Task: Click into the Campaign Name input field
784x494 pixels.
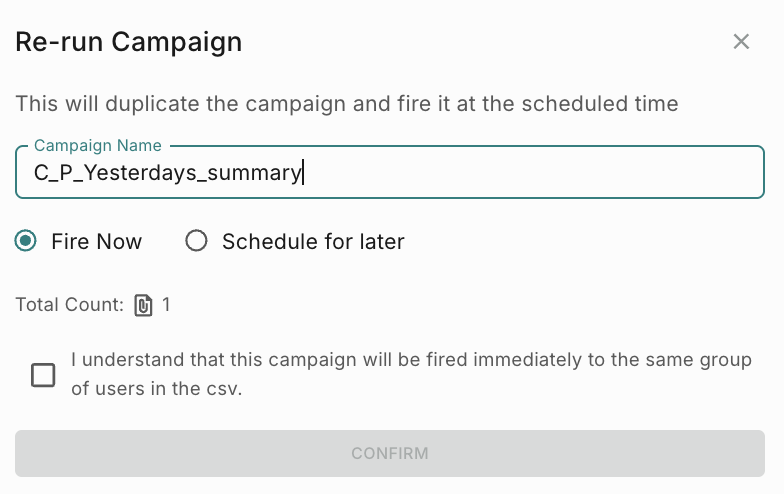Action: (390, 172)
